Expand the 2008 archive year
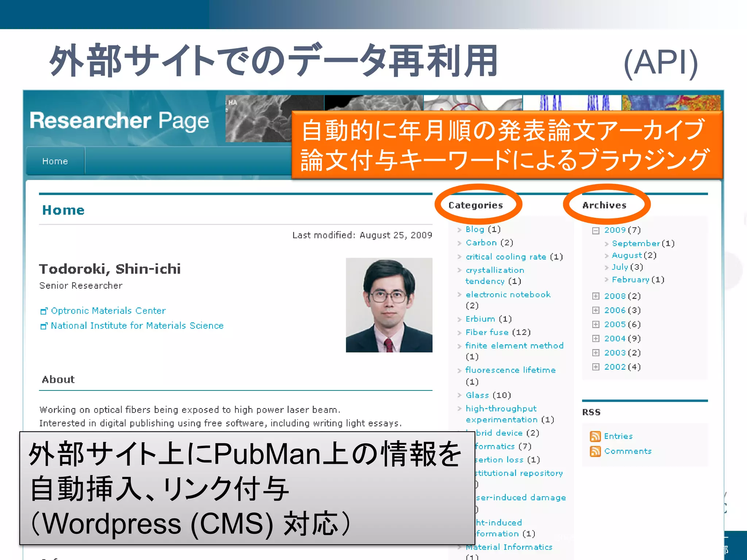Screen dimensions: 747x560 (x=596, y=296)
